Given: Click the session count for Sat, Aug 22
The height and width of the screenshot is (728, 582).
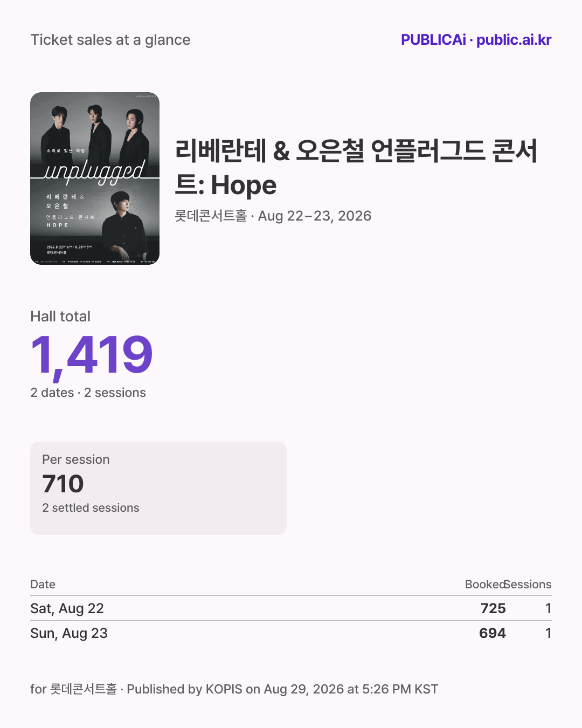Looking at the screenshot, I should click(548, 608).
